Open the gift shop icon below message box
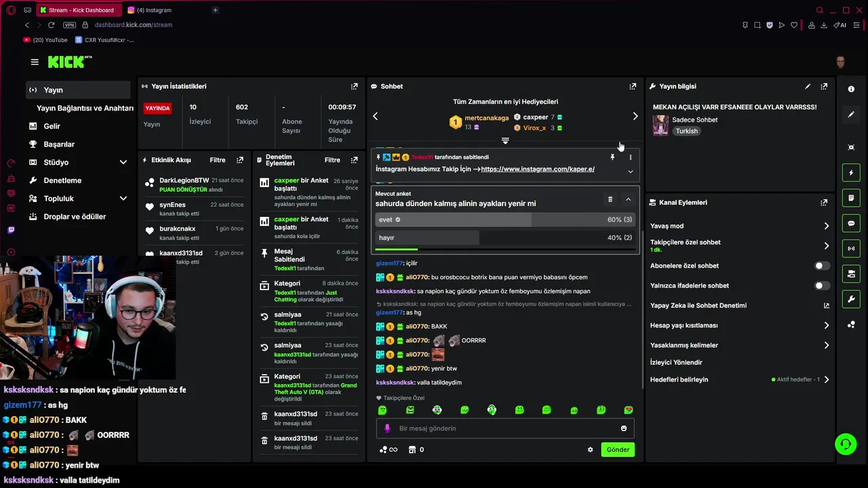868x488 pixels. point(411,449)
